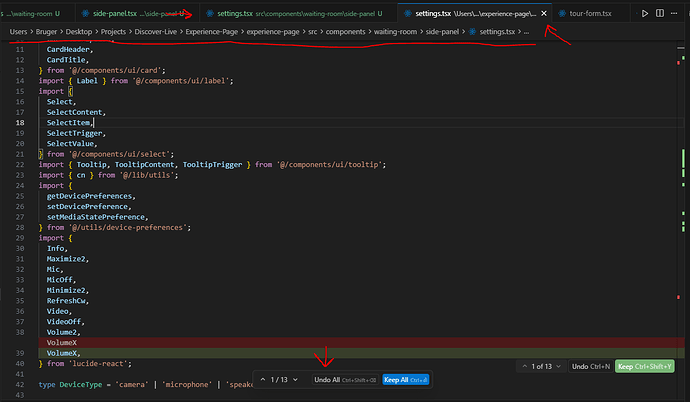Click the 'RefreshCw,' import line

[x=68, y=301]
